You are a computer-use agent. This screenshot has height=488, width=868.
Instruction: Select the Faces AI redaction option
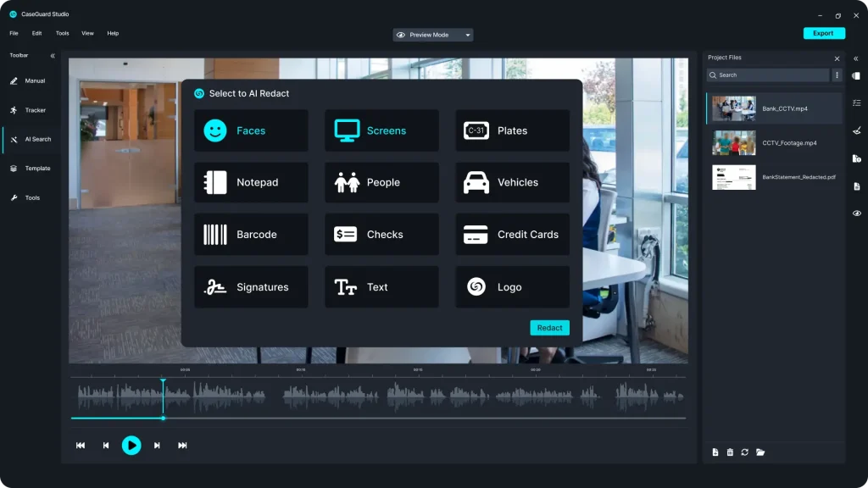[251, 130]
